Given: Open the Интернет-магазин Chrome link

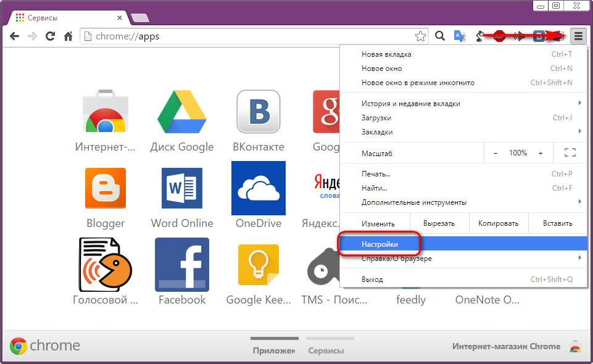Looking at the screenshot, I should pos(507,346).
